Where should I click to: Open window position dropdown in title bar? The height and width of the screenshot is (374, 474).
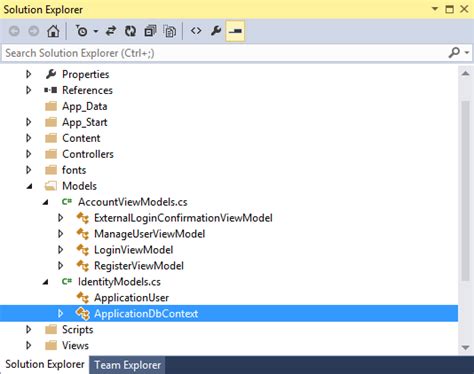(x=435, y=9)
